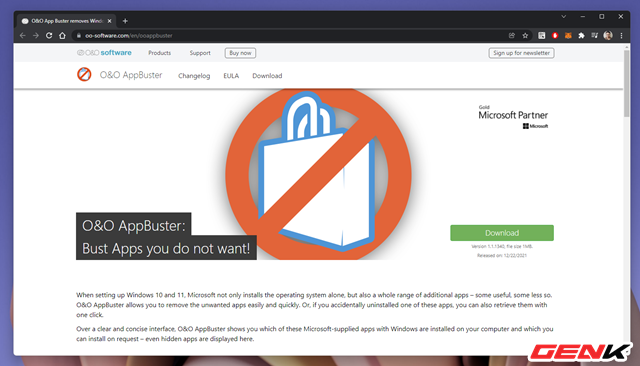Open the tab search chevron in title bar
Screen dimensions: 640x366
coord(564,17)
